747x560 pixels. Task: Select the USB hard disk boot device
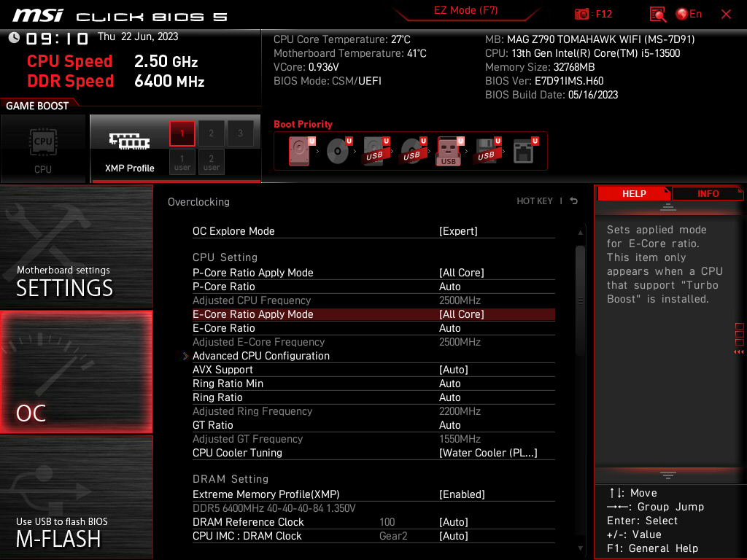(376, 151)
